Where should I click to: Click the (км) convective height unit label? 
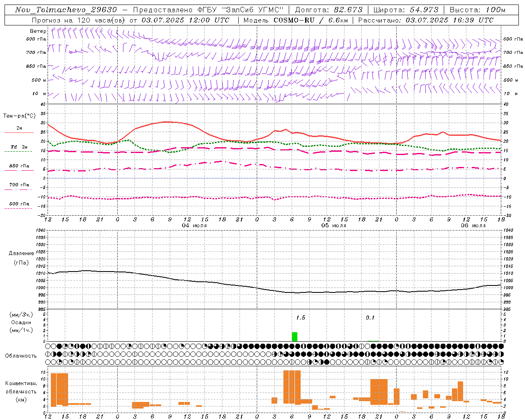pos(21,399)
